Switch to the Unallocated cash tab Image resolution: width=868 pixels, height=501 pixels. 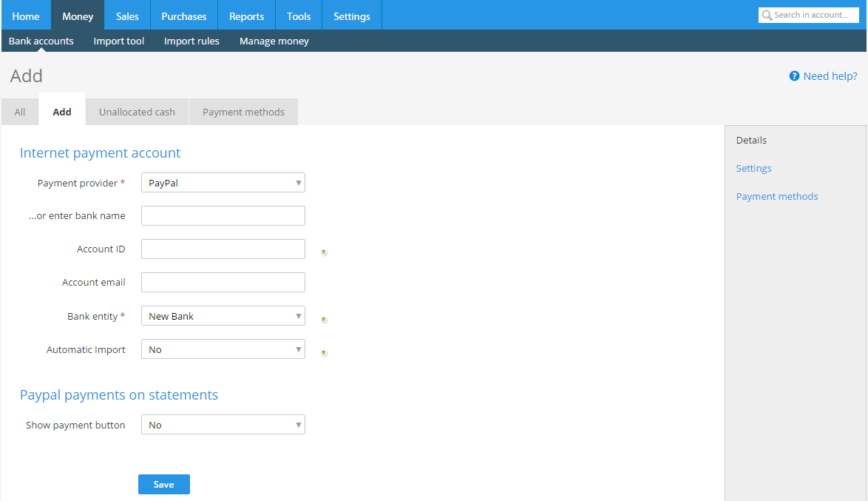(137, 112)
